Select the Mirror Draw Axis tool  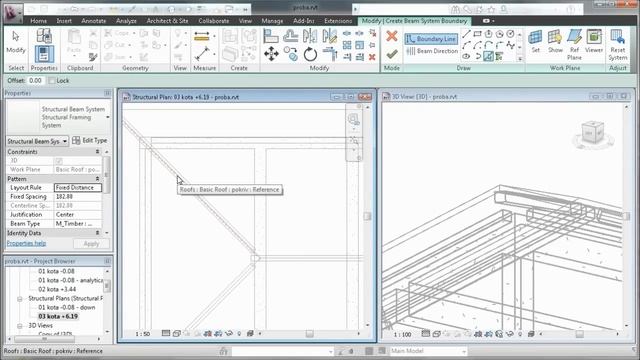coord(329,36)
